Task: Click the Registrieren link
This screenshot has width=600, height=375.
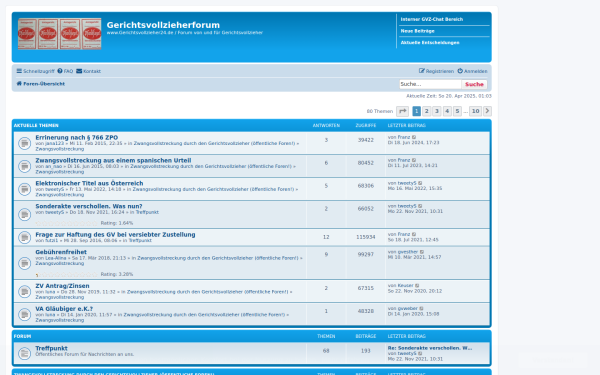Action: click(x=436, y=71)
